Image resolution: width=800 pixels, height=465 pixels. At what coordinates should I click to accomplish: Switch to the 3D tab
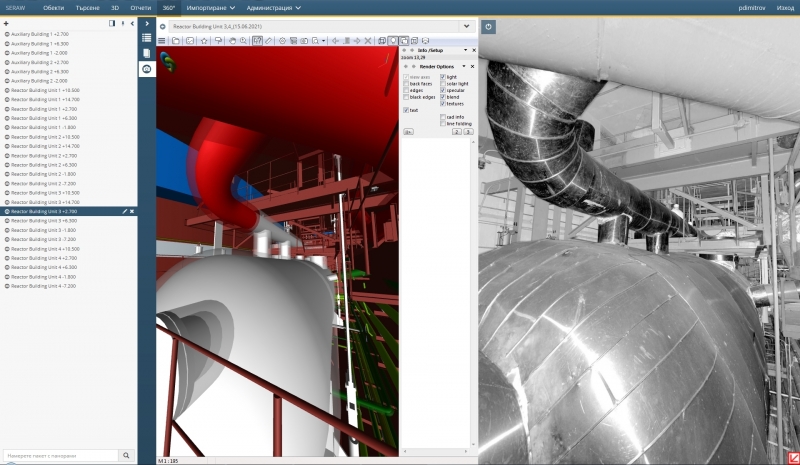tap(113, 7)
